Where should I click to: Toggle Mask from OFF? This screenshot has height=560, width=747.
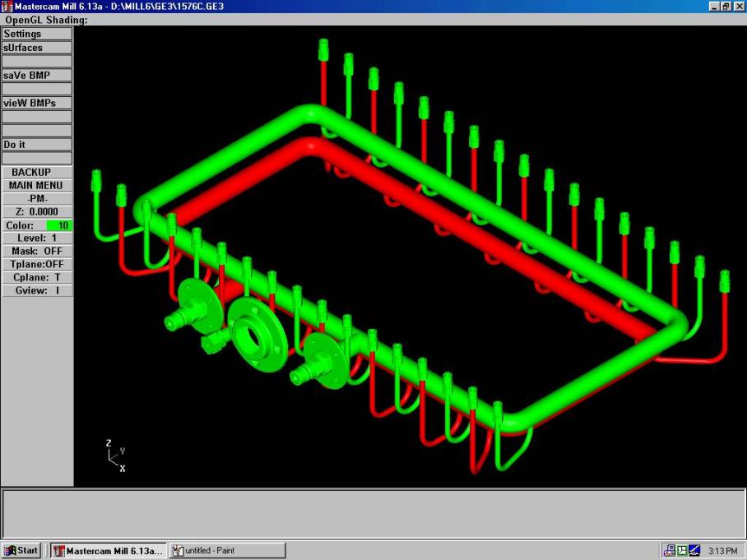tap(36, 251)
